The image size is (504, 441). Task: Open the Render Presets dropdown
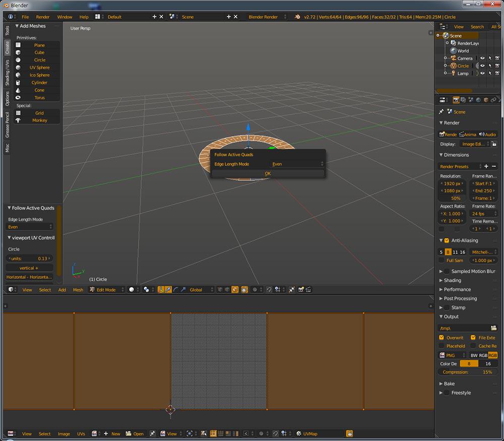460,166
